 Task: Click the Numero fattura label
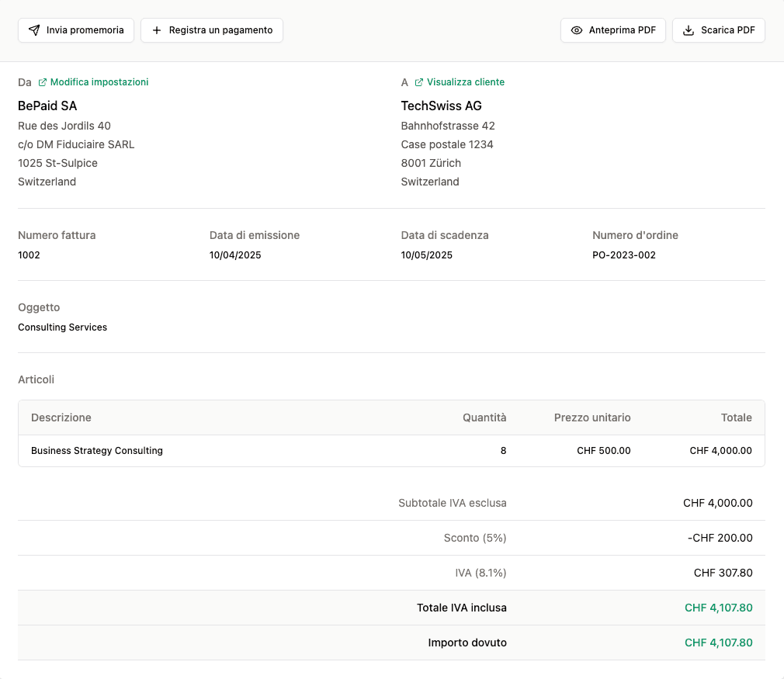[x=57, y=235]
